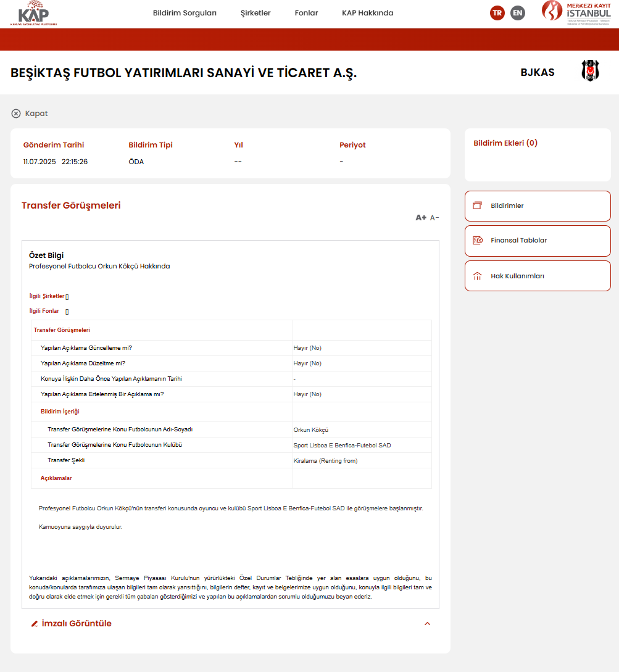Viewport: 619px width, 672px height.
Task: Click the Finansal Tablolar chart icon
Action: (478, 241)
